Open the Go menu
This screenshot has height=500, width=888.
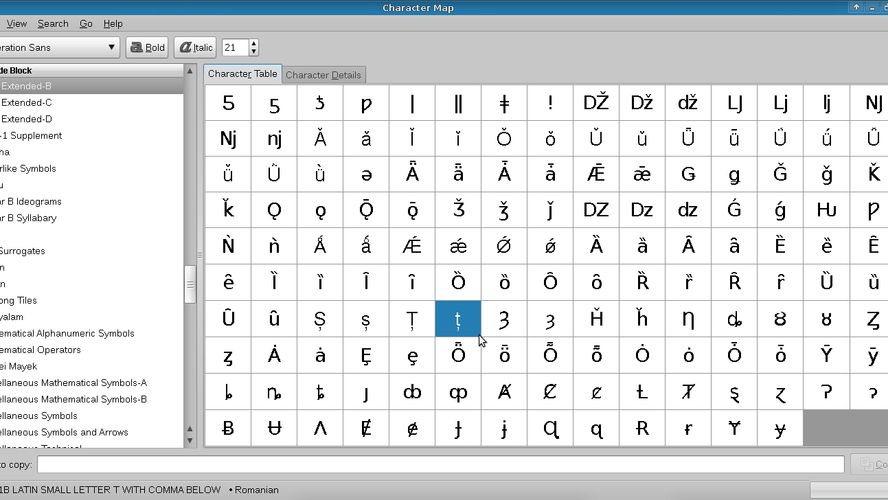tap(86, 24)
